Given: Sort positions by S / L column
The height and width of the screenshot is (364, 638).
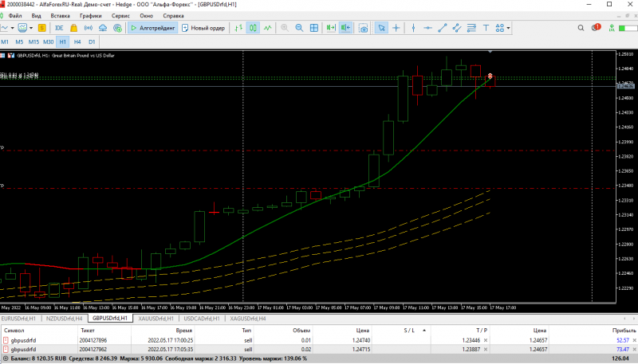Looking at the screenshot, I should [x=409, y=331].
